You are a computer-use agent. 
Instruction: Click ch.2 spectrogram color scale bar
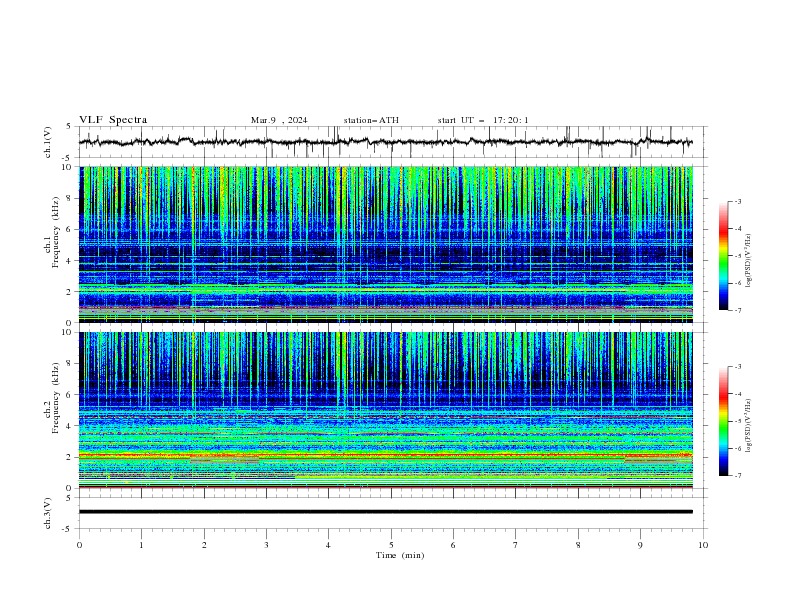[723, 421]
